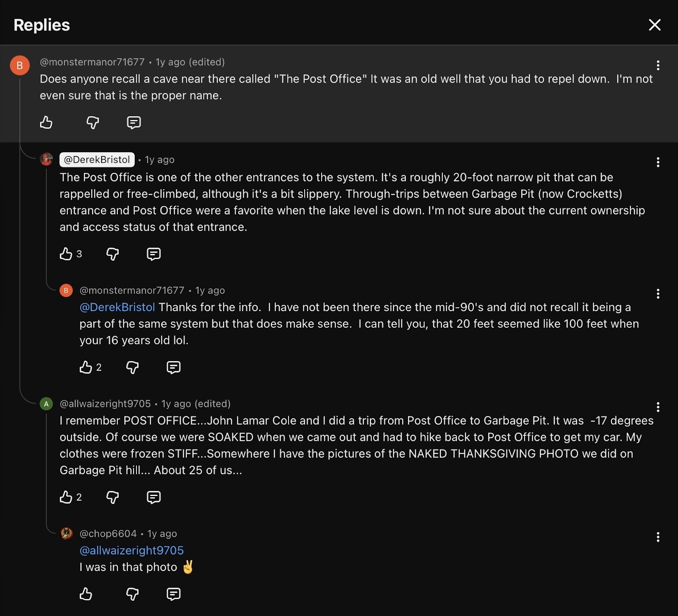Like the mid-90's thank you reply
Image resolution: width=678 pixels, height=616 pixels.
coord(86,367)
